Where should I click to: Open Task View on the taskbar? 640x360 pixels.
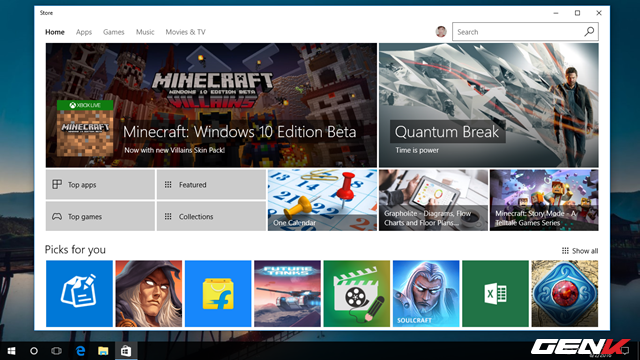coord(56,351)
